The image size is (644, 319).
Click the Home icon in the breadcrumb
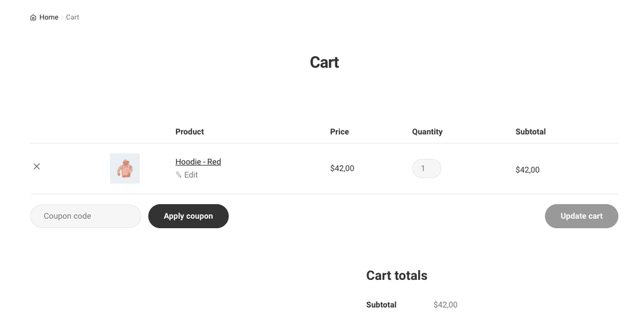tap(33, 18)
